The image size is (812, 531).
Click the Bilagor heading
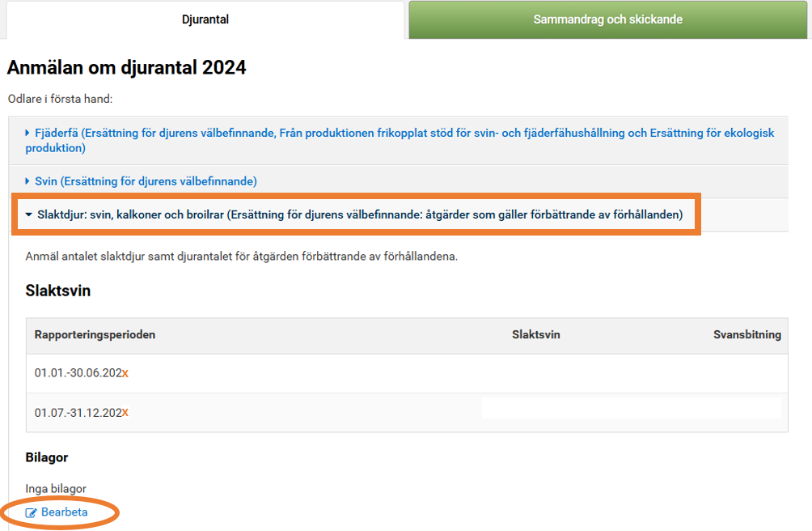[47, 457]
